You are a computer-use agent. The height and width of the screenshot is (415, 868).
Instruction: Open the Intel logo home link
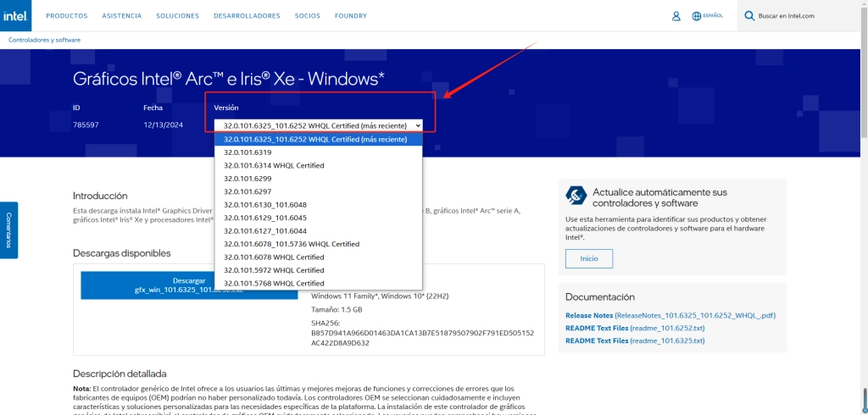15,15
